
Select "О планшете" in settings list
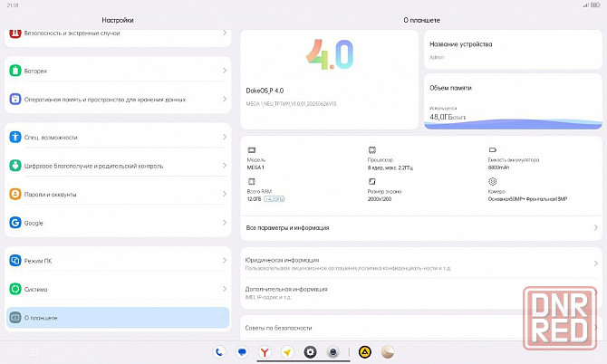click(x=117, y=318)
